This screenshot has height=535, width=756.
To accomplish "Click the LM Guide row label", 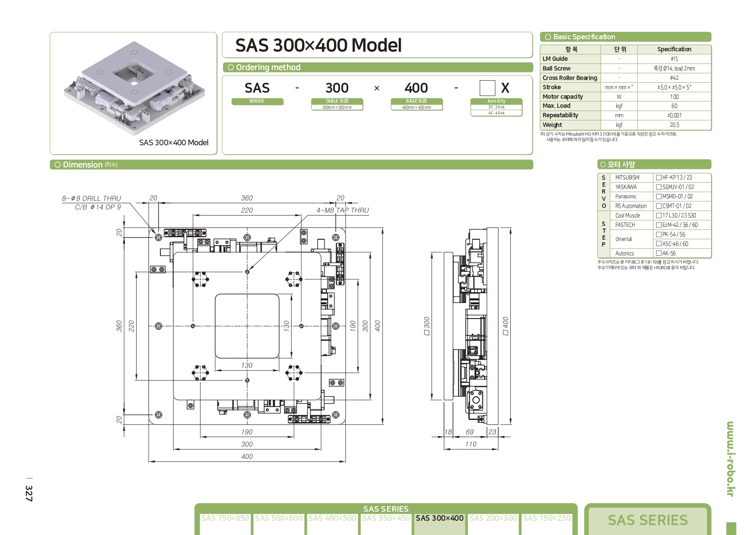I will click(555, 59).
